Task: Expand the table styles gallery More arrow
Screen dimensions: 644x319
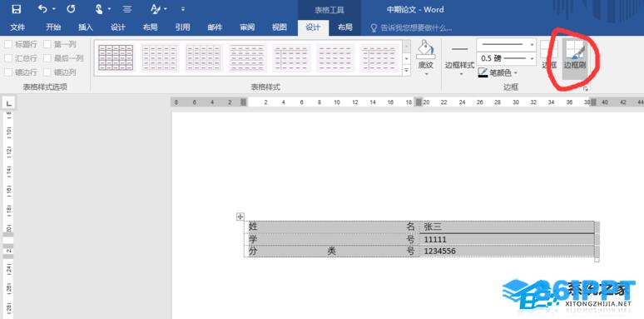Action: coord(407,71)
